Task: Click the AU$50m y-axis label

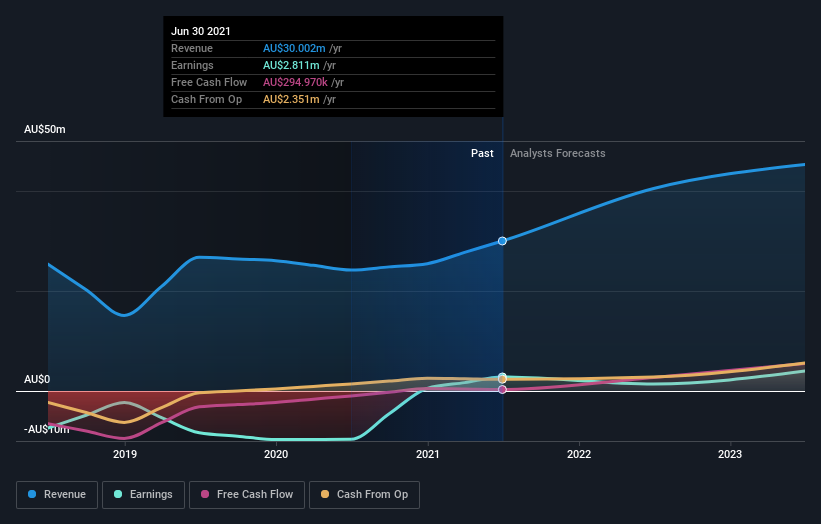Action: point(45,129)
